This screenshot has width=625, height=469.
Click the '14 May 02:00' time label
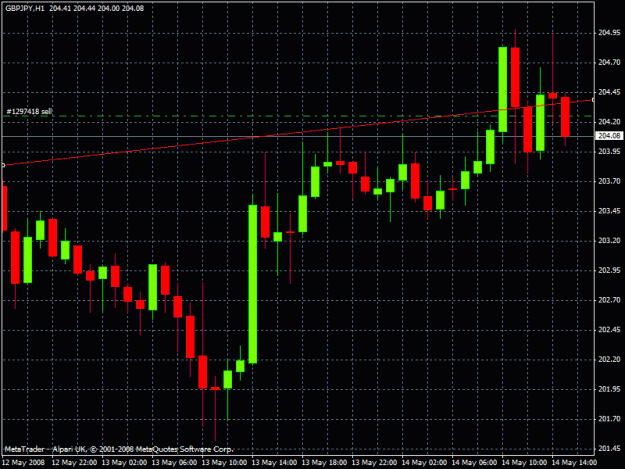click(x=424, y=463)
